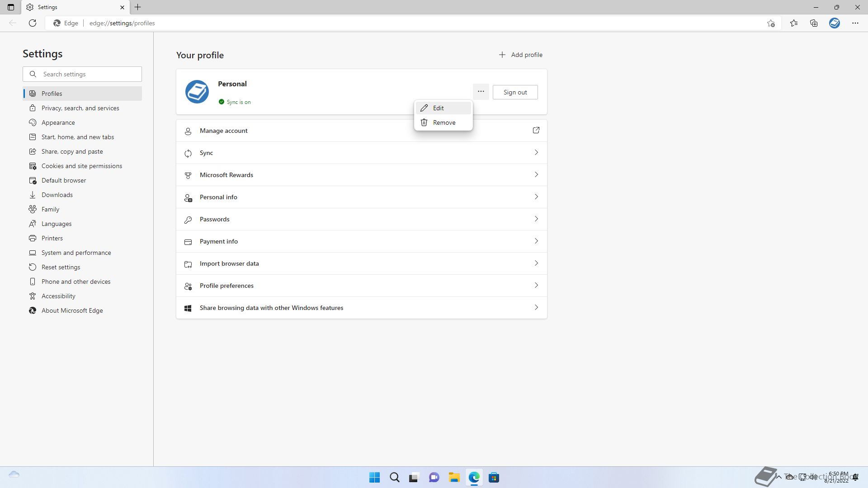Open System and performance settings
The image size is (868, 488).
[x=82, y=253]
